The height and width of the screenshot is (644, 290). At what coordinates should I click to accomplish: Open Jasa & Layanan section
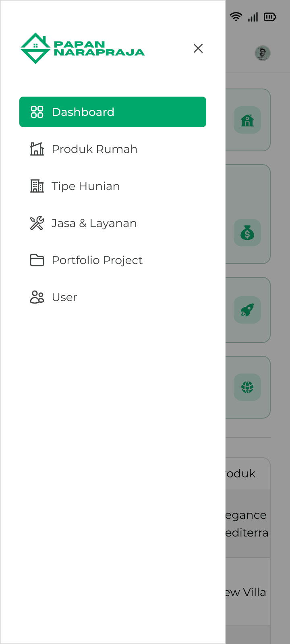113,223
